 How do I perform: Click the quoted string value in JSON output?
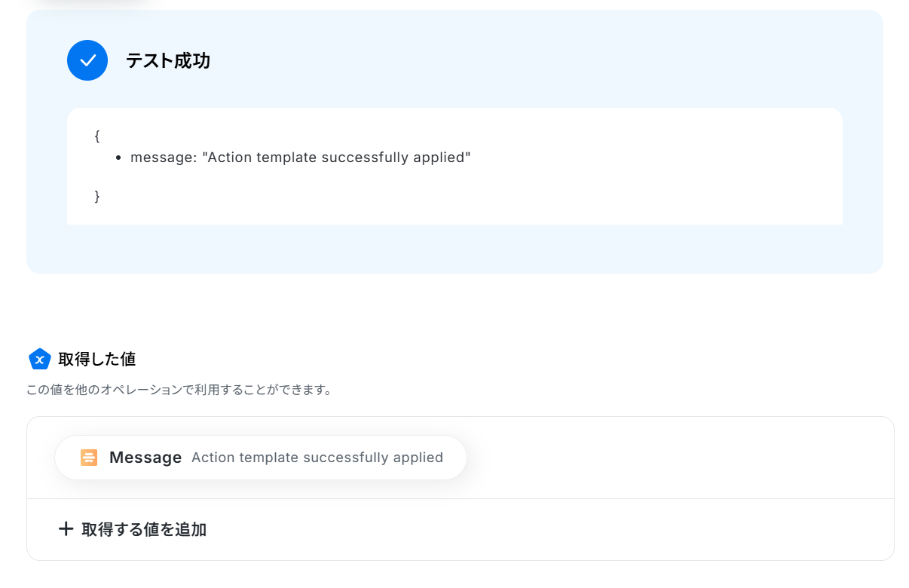tap(336, 158)
